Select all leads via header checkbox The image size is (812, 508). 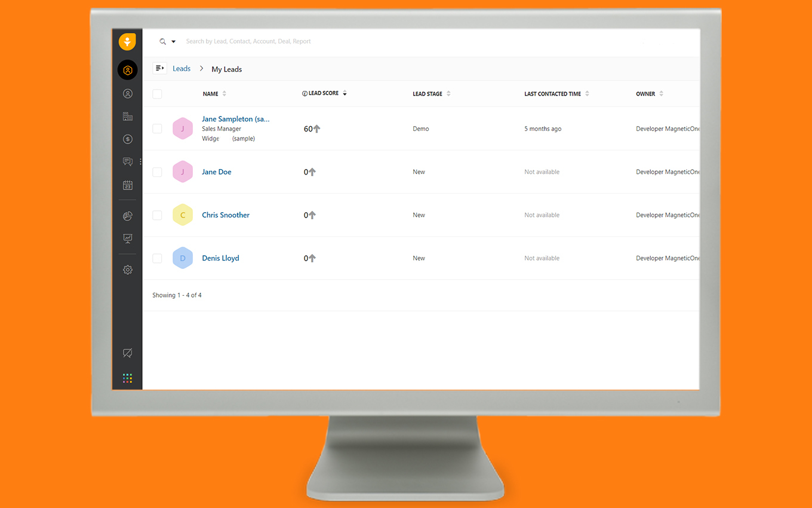[x=157, y=94]
